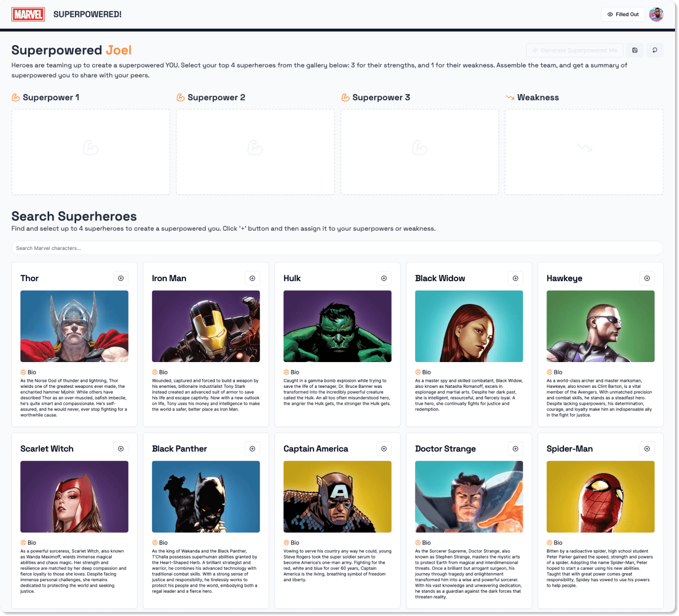Screen dimensions: 679x616
Task: Click the Weakness trending-down icon
Action: coord(510,97)
